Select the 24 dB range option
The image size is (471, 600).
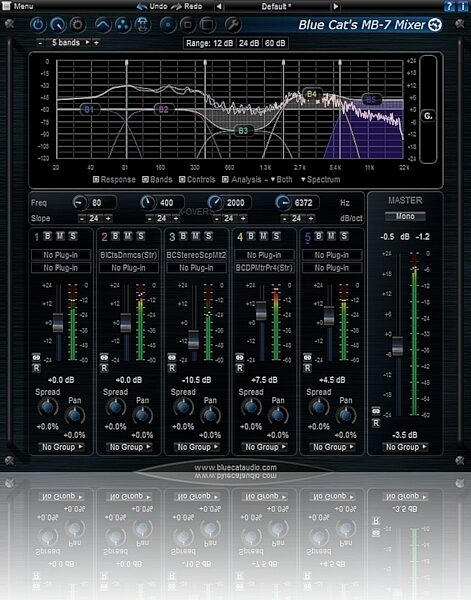(x=249, y=43)
